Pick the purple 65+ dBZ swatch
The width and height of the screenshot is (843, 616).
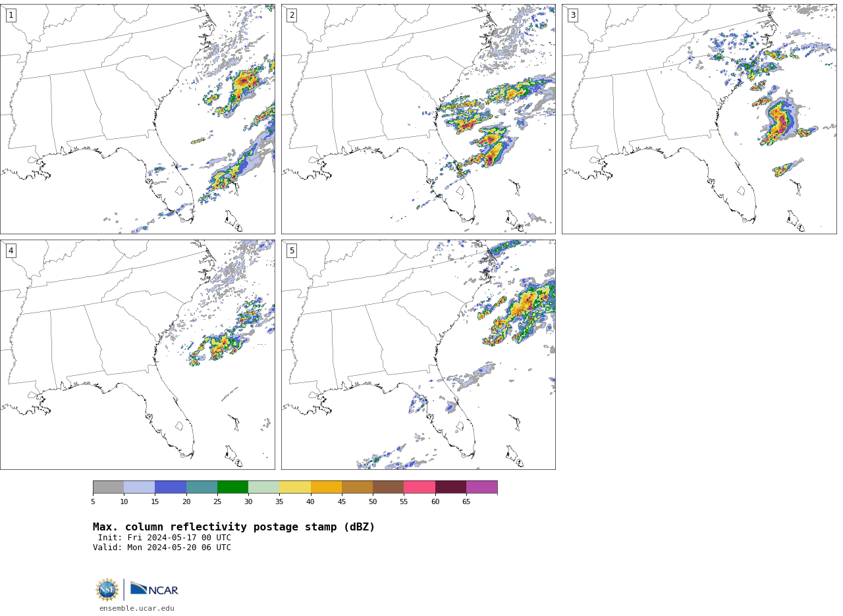click(481, 487)
